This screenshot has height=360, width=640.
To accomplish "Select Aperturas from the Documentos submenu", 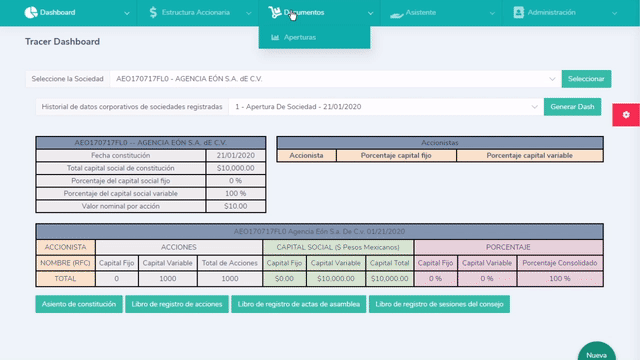I will tap(314, 37).
